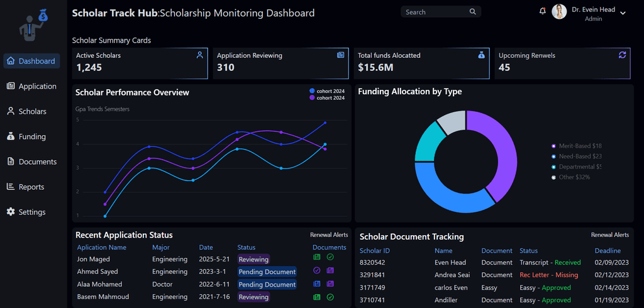Click Jon Maged's green checkmark document icon
Screen dimensions: 644x308
[x=330, y=257]
